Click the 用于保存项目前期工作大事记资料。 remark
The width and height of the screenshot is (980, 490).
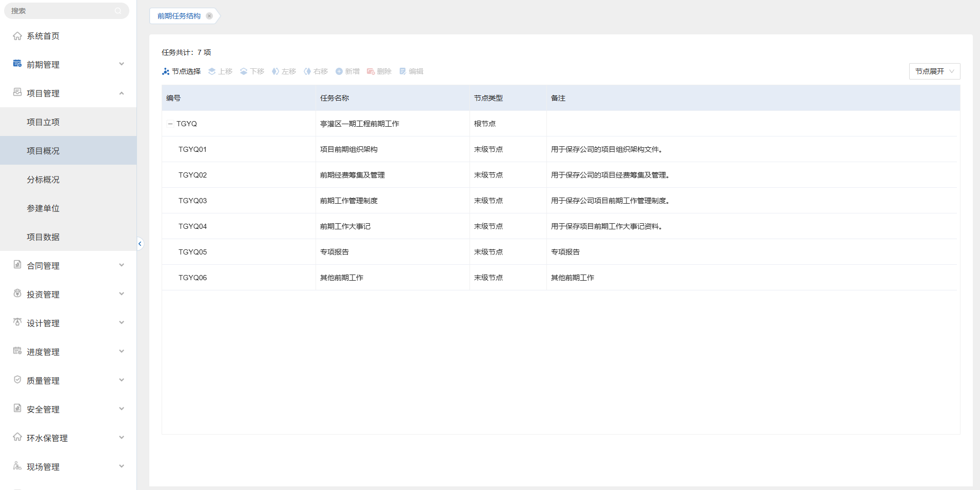[608, 226]
